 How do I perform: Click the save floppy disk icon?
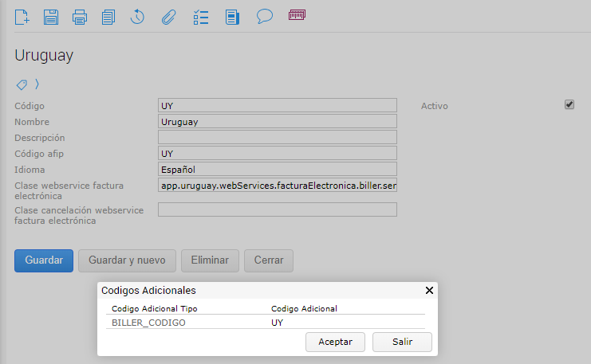51,18
